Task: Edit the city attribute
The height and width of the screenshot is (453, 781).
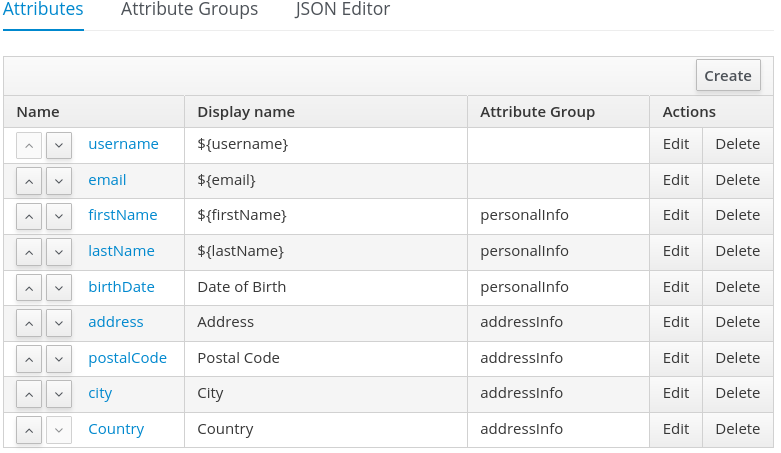Action: 676,393
